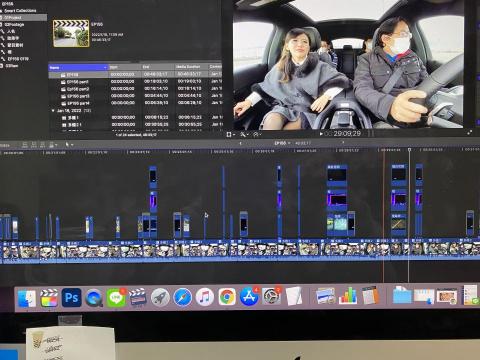Viewport: 480px width, 360px height.
Task: Select the EP158 part1 project row
Action: (135, 82)
